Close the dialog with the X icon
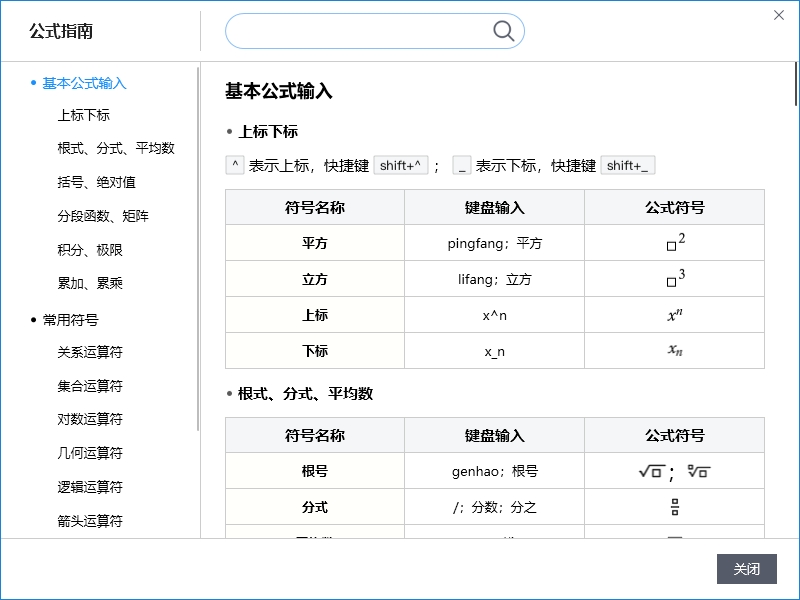This screenshot has width=800, height=600. pyautogui.click(x=780, y=15)
